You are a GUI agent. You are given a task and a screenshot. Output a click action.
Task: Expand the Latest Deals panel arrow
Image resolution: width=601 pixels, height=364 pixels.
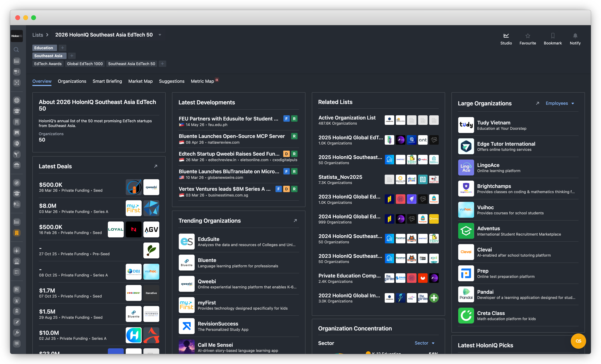[156, 166]
